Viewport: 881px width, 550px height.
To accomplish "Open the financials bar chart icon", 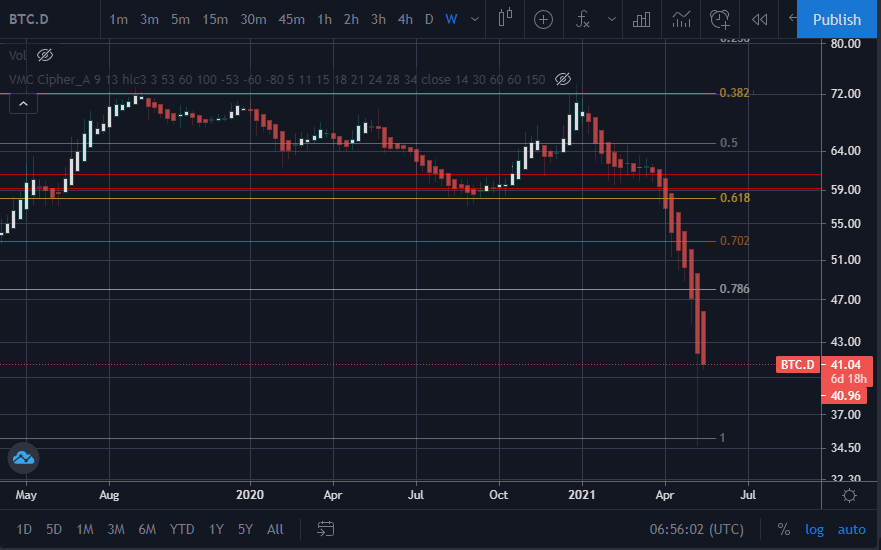I will pyautogui.click(x=641, y=20).
